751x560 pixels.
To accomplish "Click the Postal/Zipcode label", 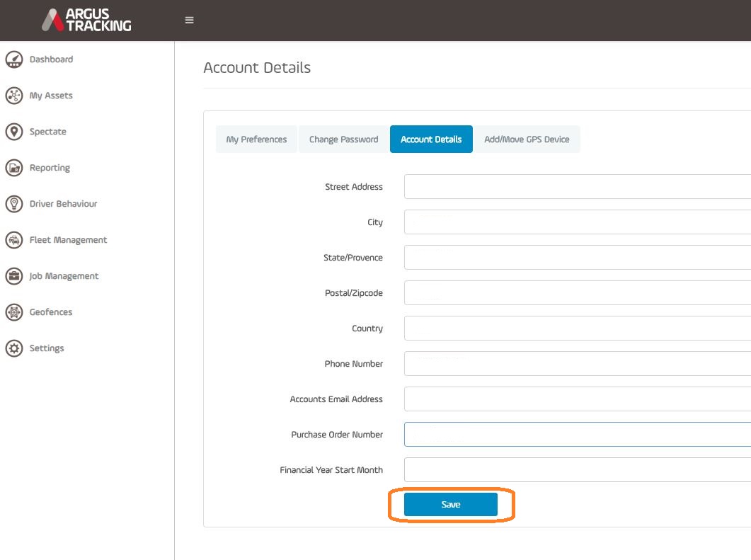I will coord(354,293).
